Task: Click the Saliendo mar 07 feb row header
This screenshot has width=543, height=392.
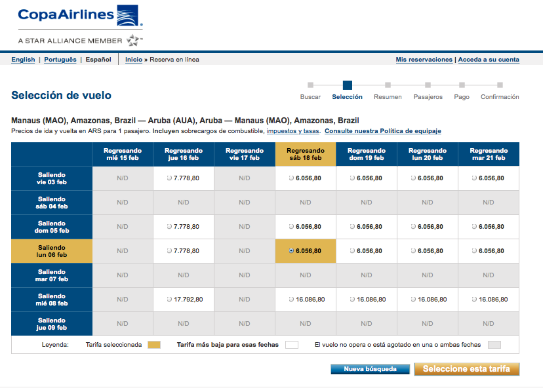Action: click(52, 276)
